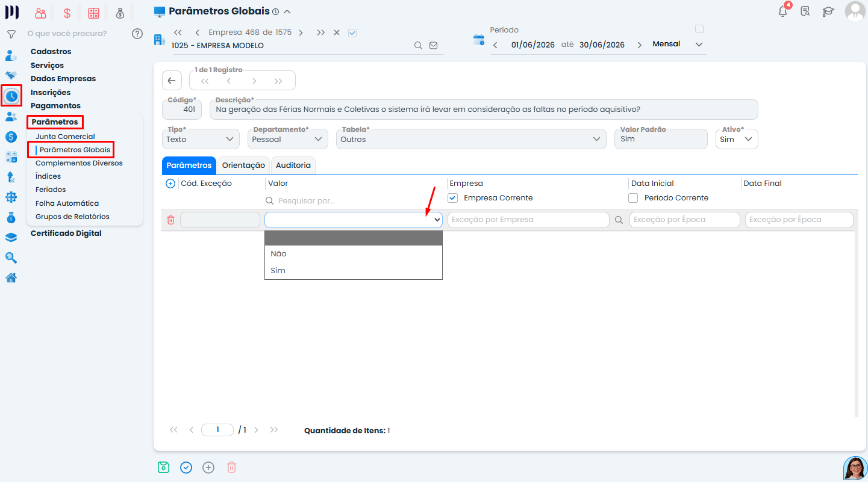Screen dimensions: 868x482
Task: Go to home icon in sidebar
Action: pyautogui.click(x=11, y=277)
